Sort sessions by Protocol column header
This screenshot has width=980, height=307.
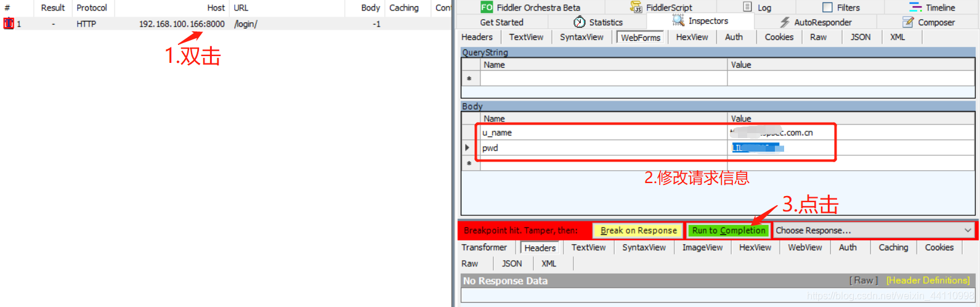click(92, 7)
